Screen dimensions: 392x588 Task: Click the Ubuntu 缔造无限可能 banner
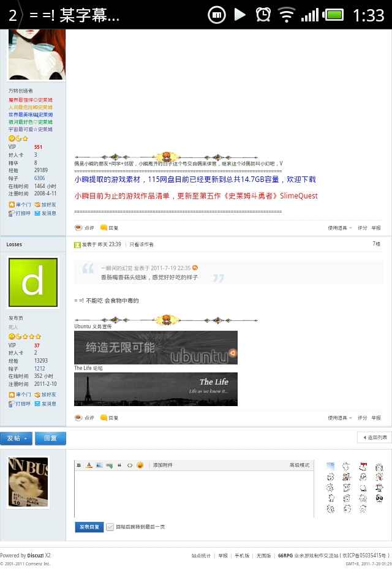click(156, 348)
